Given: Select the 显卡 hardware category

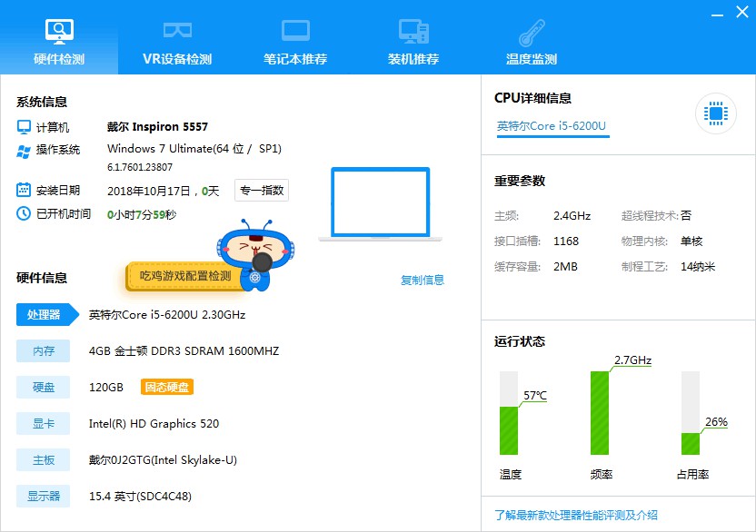Looking at the screenshot, I should tap(43, 424).
